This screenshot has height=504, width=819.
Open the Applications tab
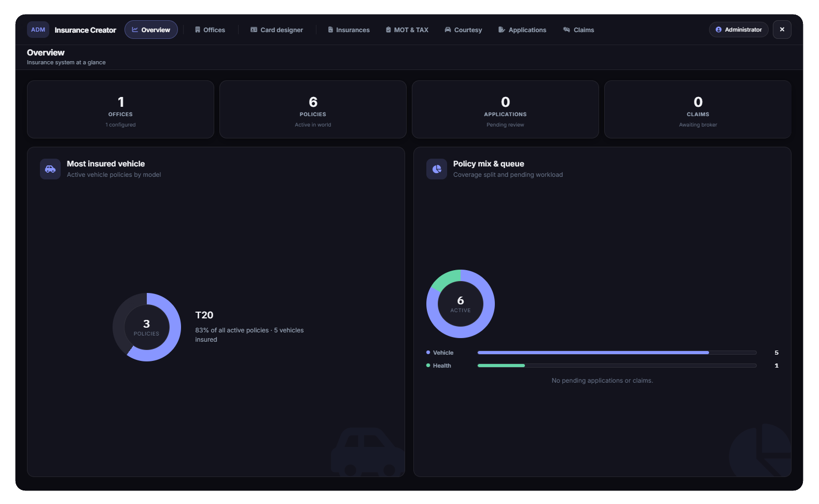tap(522, 30)
